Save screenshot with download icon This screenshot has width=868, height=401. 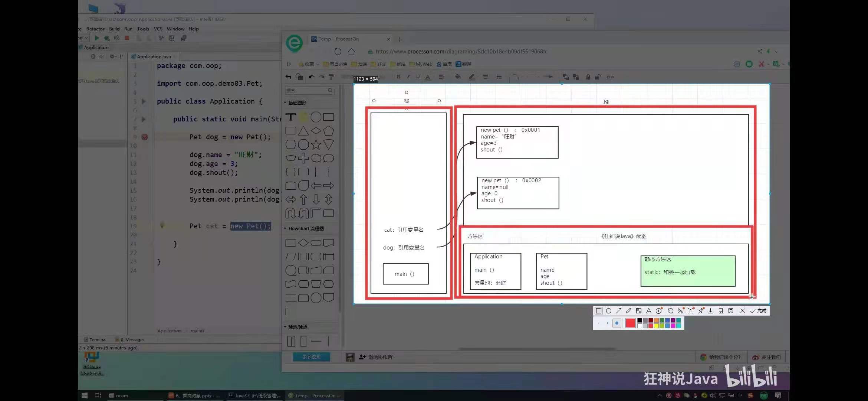tap(710, 311)
